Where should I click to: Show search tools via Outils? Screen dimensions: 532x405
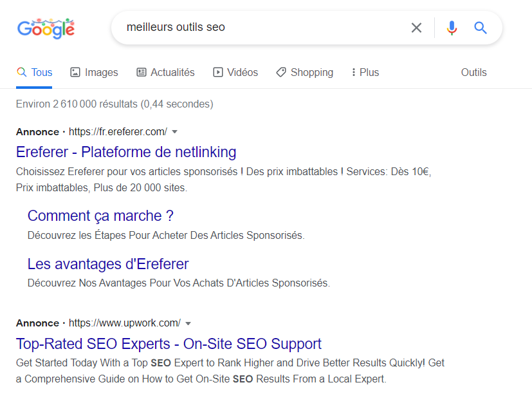tap(473, 72)
